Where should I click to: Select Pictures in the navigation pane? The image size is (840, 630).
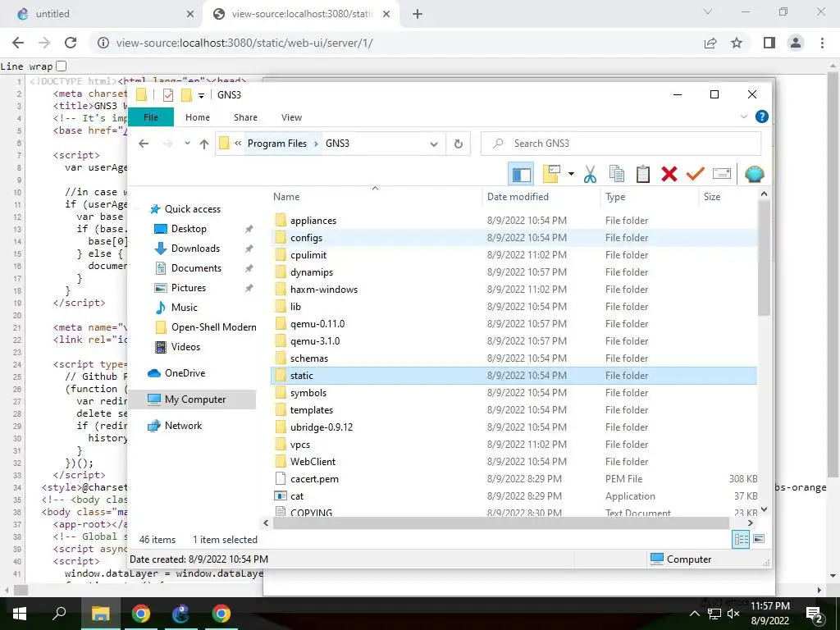point(189,288)
